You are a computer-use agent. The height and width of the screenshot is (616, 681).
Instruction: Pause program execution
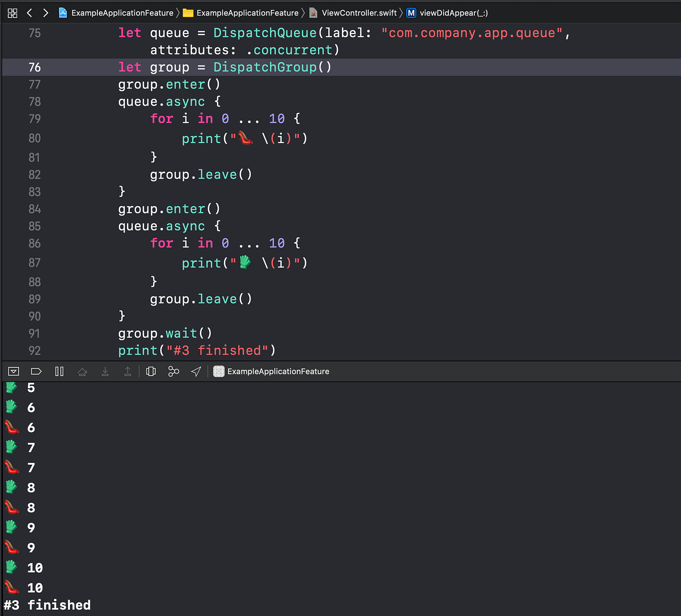pyautogui.click(x=59, y=371)
